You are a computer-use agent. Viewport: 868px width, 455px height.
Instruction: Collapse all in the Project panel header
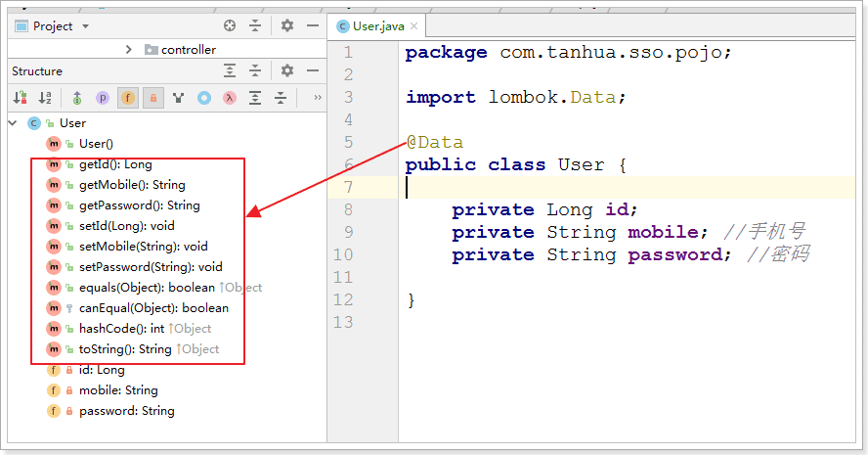click(255, 25)
